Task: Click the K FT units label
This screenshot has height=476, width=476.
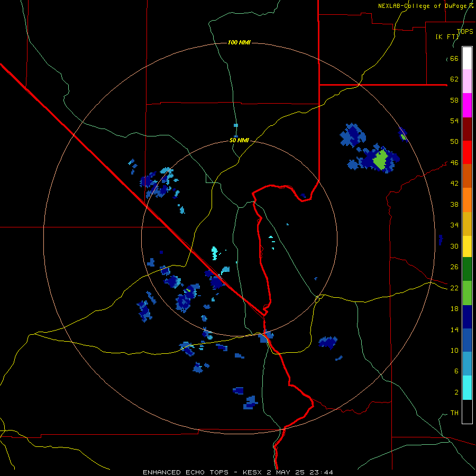Action: [x=447, y=36]
